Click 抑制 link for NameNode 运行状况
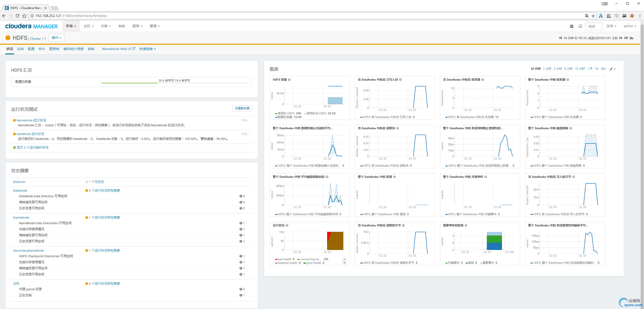 245,120
